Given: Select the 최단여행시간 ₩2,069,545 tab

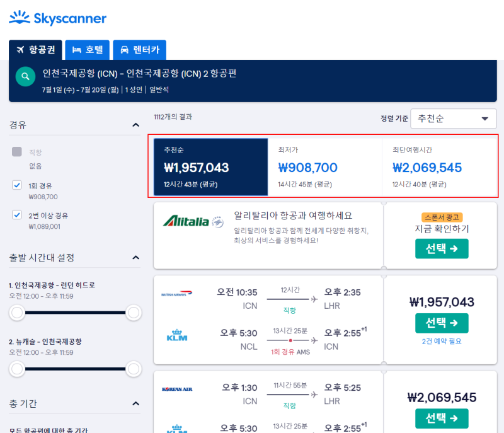Looking at the screenshot, I should point(439,167).
